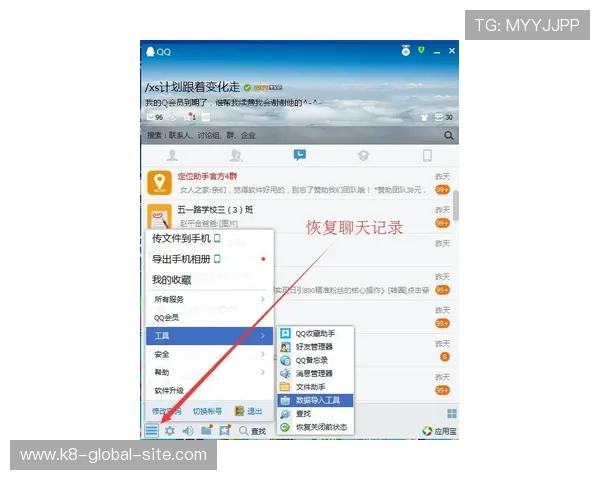Open 我的收藏 from menu
The width and height of the screenshot is (600, 480).
pyautogui.click(x=209, y=280)
